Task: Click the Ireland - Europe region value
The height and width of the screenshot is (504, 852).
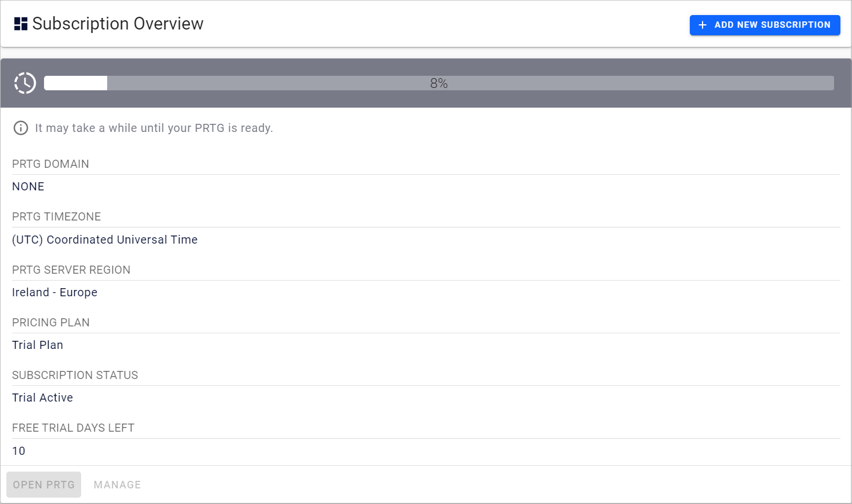Action: click(x=54, y=292)
